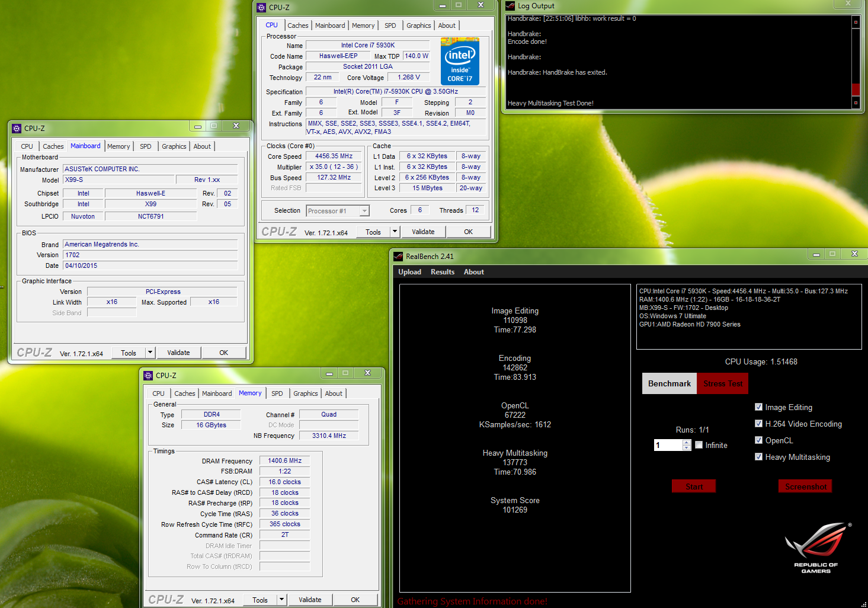Click OK in the Memory window
Viewport: 868px width, 608px height.
click(355, 600)
